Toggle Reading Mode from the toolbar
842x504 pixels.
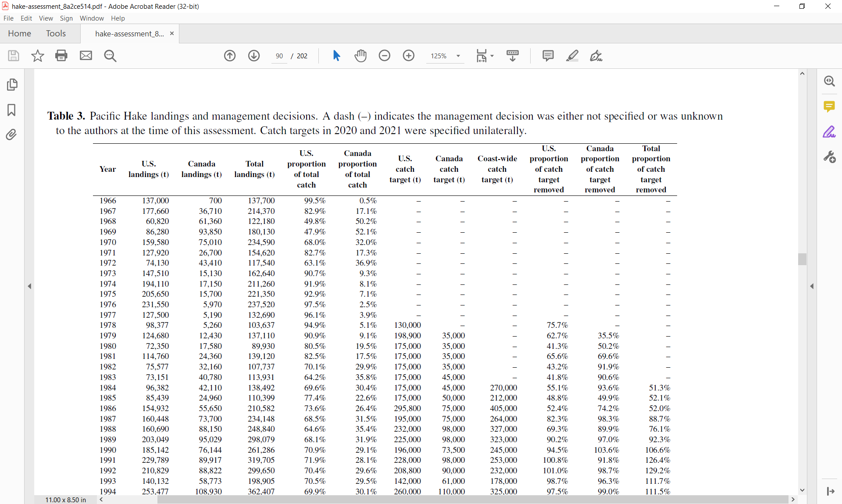coord(513,56)
